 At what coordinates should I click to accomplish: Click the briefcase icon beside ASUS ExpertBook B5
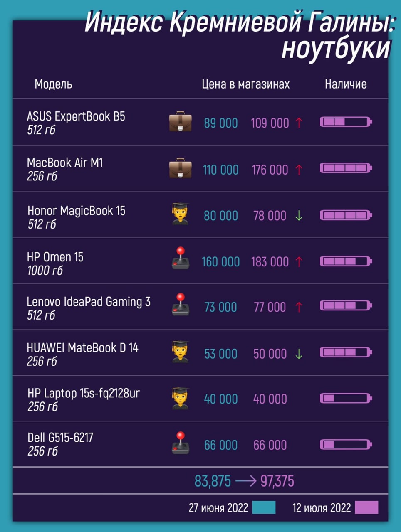[181, 121]
